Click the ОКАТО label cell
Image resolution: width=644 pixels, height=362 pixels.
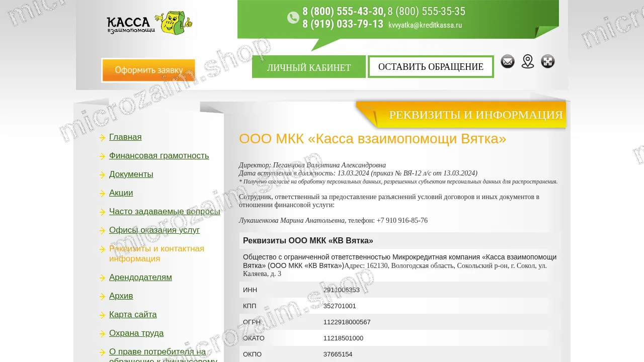click(x=280, y=338)
